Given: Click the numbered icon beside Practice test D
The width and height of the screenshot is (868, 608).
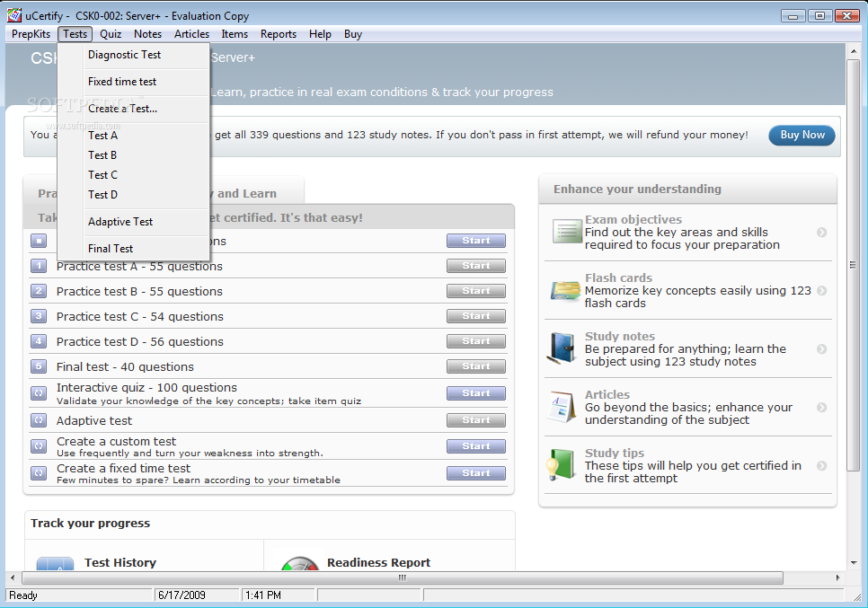Looking at the screenshot, I should [39, 341].
